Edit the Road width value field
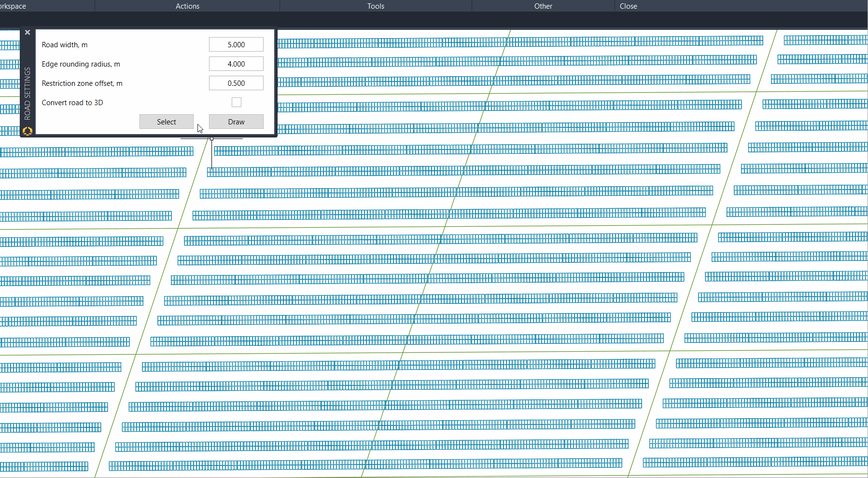 coord(236,44)
